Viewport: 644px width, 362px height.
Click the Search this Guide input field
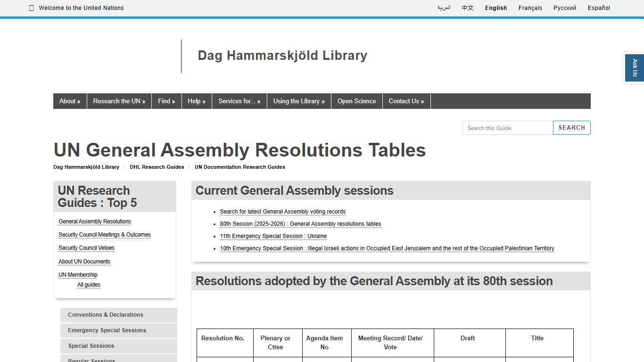[507, 128]
